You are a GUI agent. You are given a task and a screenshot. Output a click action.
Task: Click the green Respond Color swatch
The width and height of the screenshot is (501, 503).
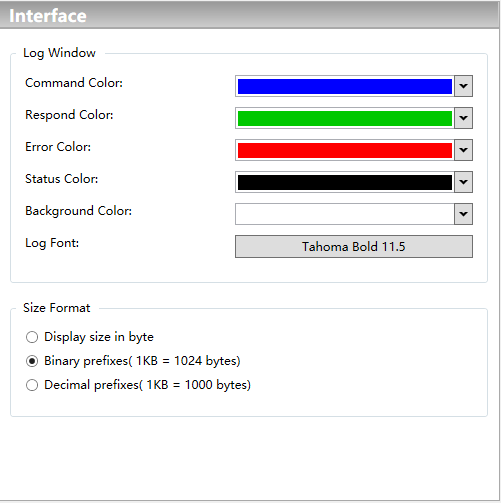(x=345, y=118)
